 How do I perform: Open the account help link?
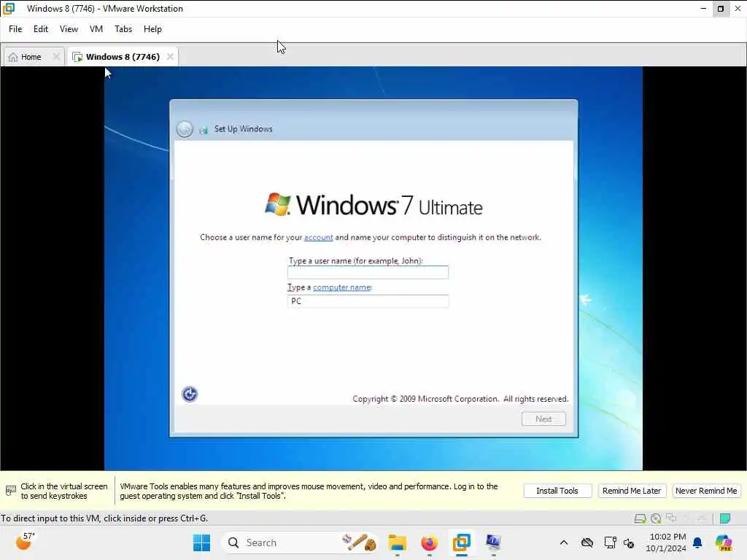click(x=318, y=237)
